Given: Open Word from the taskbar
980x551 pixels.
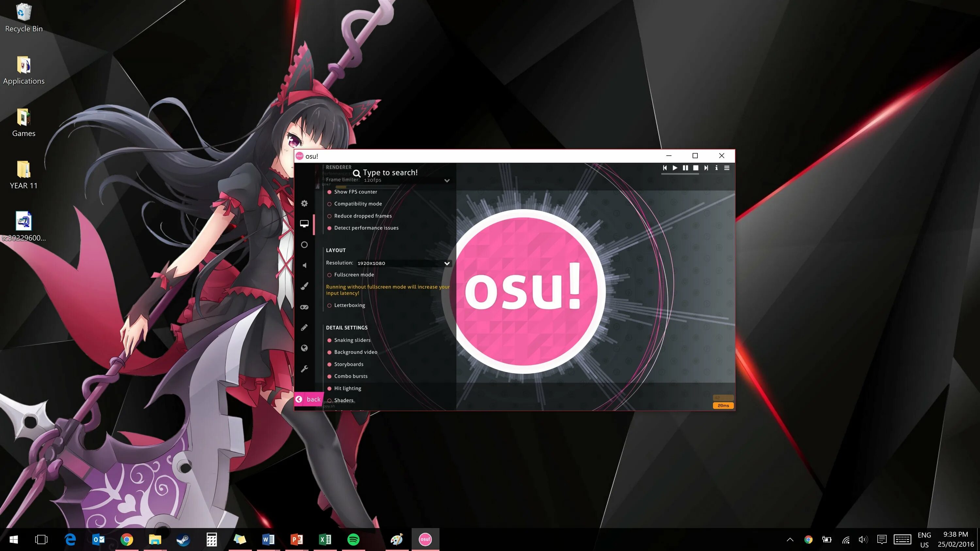Looking at the screenshot, I should pyautogui.click(x=268, y=539).
